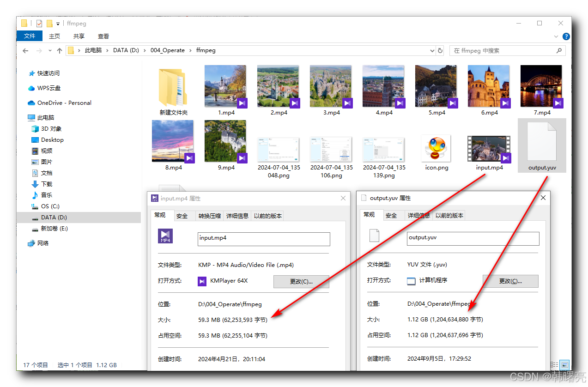The width and height of the screenshot is (588, 387).
Task: Open OS (C:) drive in sidebar
Action: click(x=46, y=206)
